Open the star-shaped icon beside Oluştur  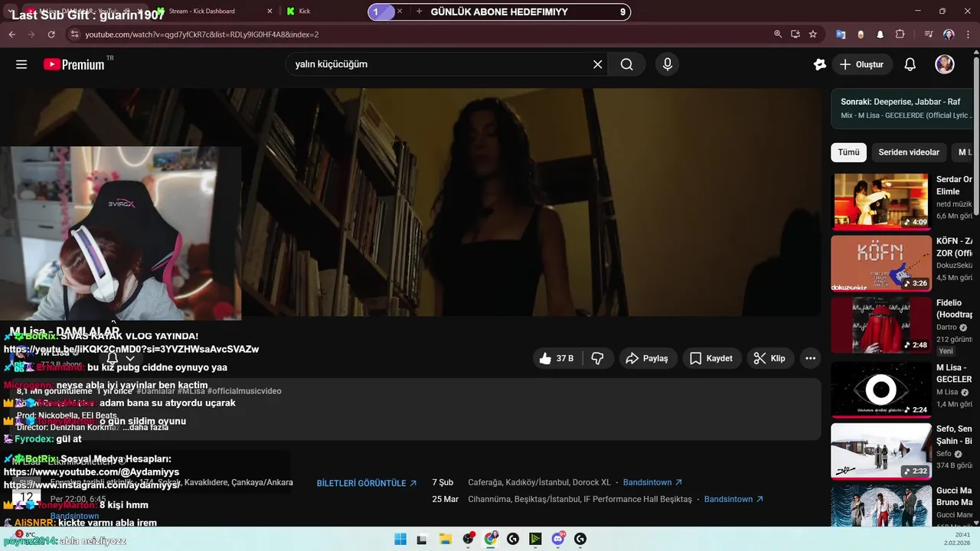820,64
